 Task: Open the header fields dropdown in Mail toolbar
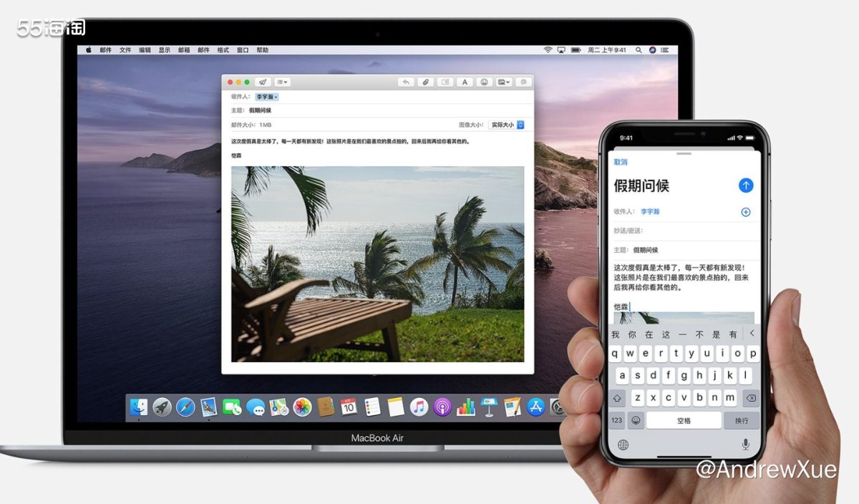click(283, 82)
